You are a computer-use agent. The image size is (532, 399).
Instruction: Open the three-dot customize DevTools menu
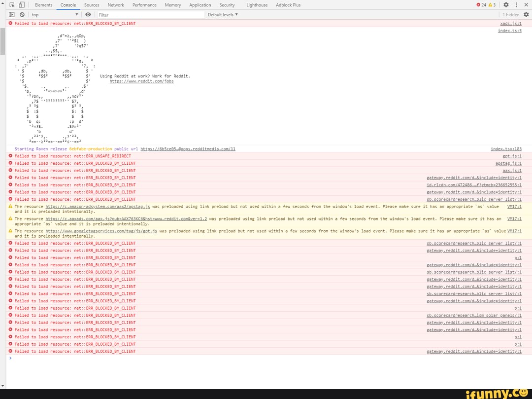[516, 5]
